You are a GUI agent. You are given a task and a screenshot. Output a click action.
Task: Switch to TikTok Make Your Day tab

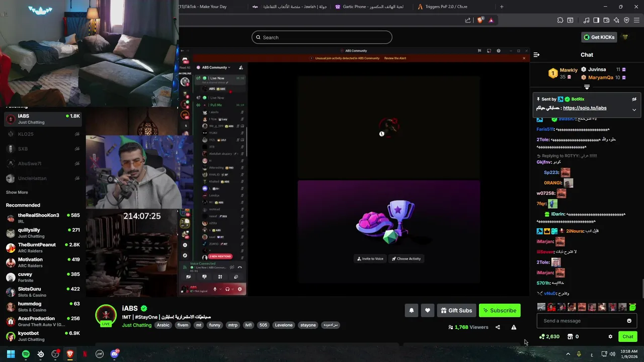click(206, 7)
